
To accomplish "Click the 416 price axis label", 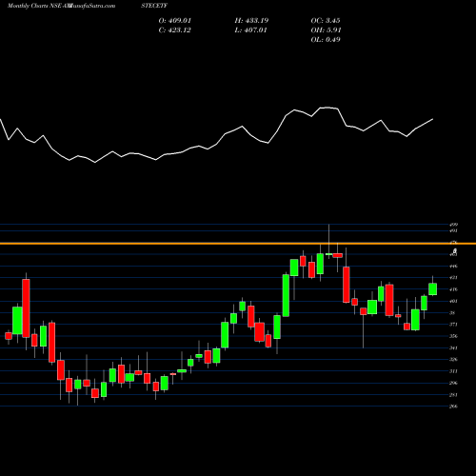I will (453, 289).
